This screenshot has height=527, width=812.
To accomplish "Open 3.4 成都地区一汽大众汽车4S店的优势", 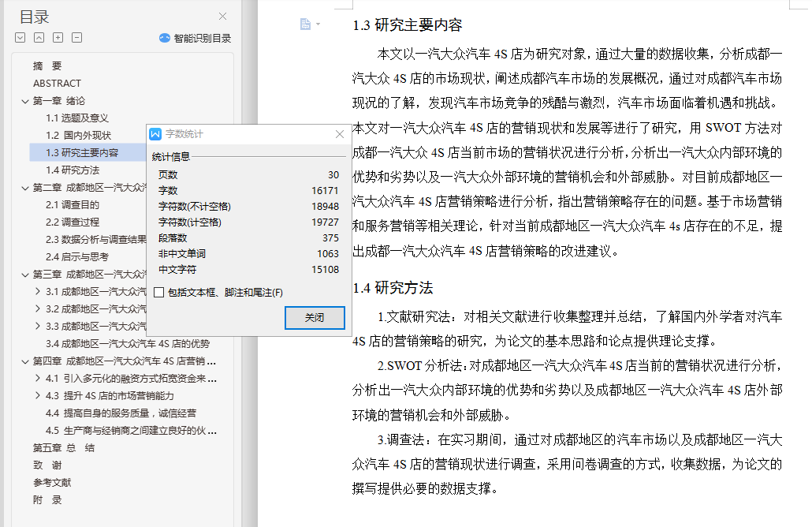I will 128,343.
